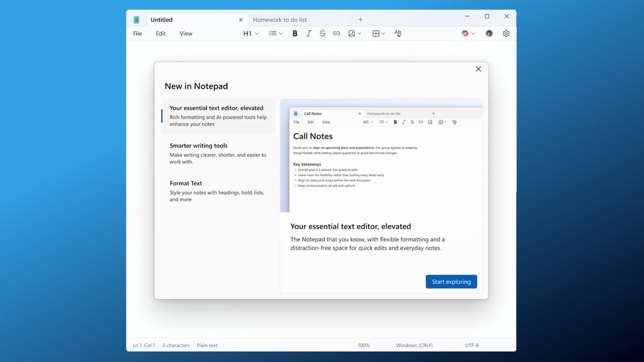The width and height of the screenshot is (644, 362).
Task: Open the Plain text format selector
Action: coord(207,345)
